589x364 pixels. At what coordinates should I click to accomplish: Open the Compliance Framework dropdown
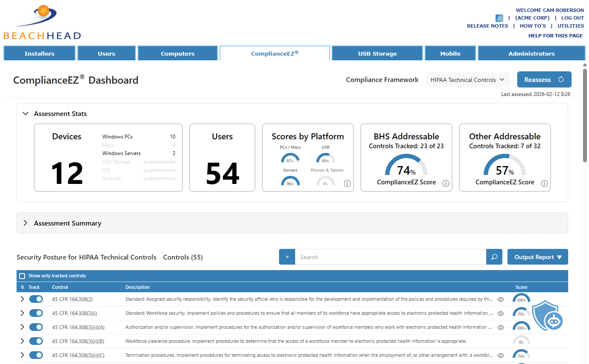pos(468,79)
